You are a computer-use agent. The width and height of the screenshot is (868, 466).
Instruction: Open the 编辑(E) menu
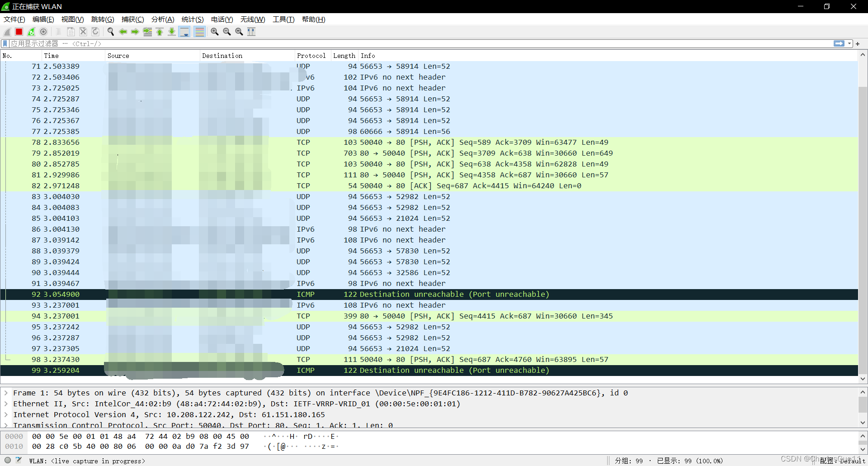(43, 19)
